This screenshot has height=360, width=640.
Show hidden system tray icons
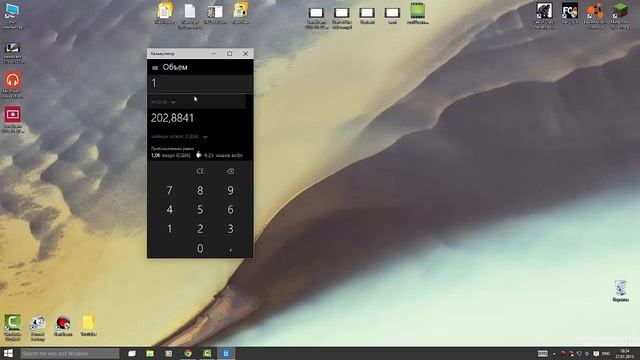click(x=554, y=354)
